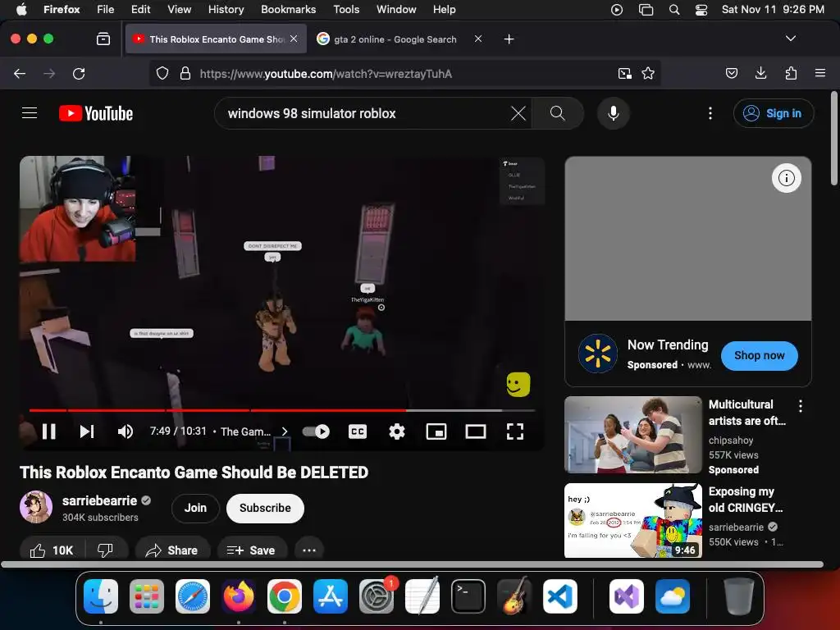Reload the current page
This screenshot has height=630, width=840.
(x=79, y=73)
